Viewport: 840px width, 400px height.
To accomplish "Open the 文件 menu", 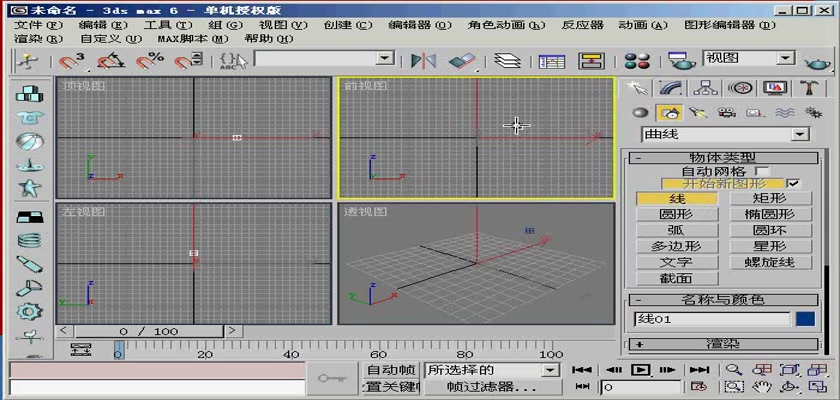I will point(38,25).
